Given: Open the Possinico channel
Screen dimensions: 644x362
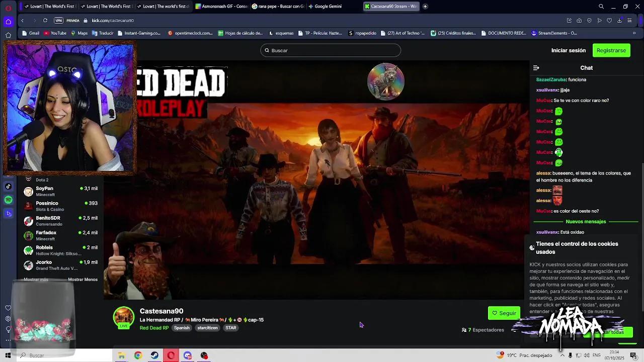Looking at the screenshot, I should point(60,206).
